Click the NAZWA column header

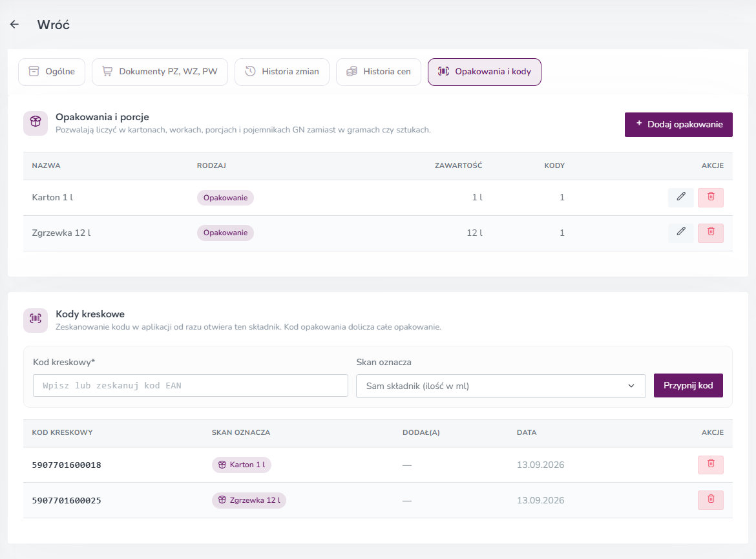47,165
